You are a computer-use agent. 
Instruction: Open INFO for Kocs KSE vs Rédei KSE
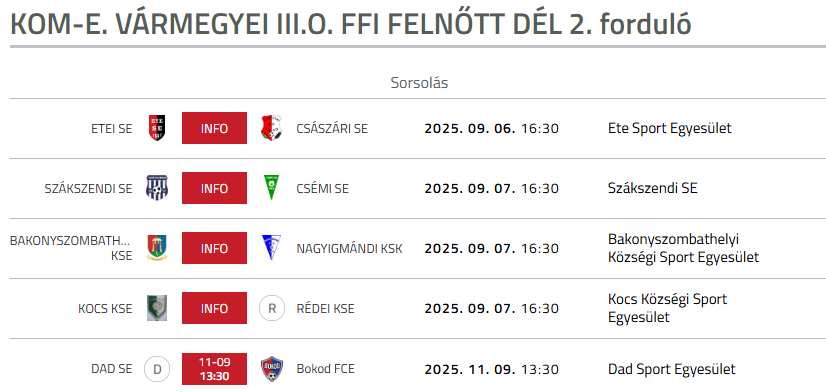click(214, 308)
